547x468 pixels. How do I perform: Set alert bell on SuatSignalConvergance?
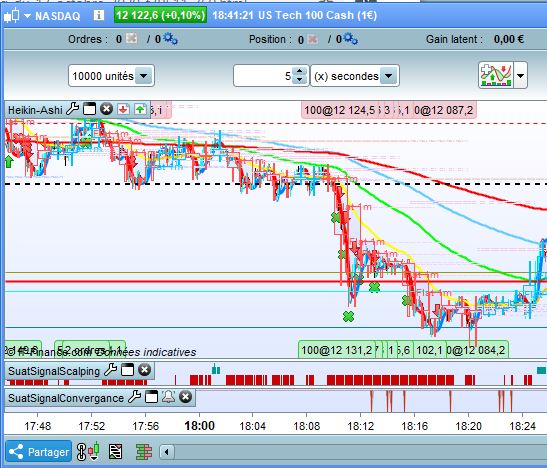[168, 397]
